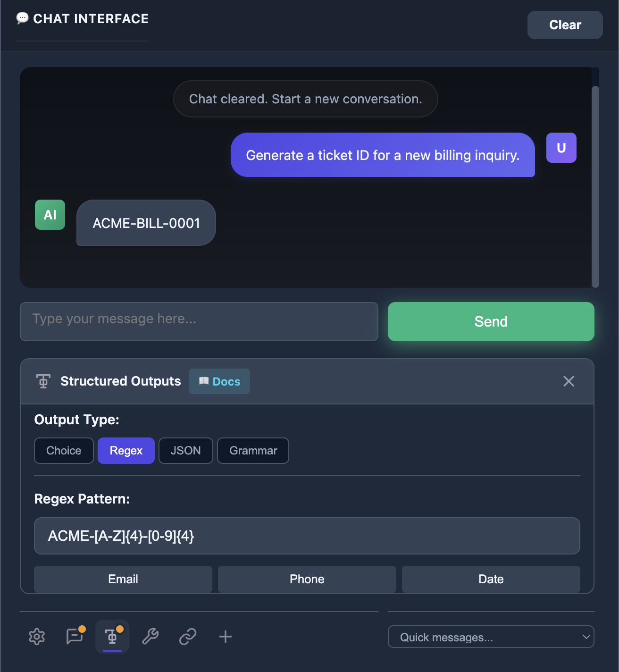Image resolution: width=619 pixels, height=672 pixels.
Task: Open the Docs link
Action: click(x=219, y=381)
